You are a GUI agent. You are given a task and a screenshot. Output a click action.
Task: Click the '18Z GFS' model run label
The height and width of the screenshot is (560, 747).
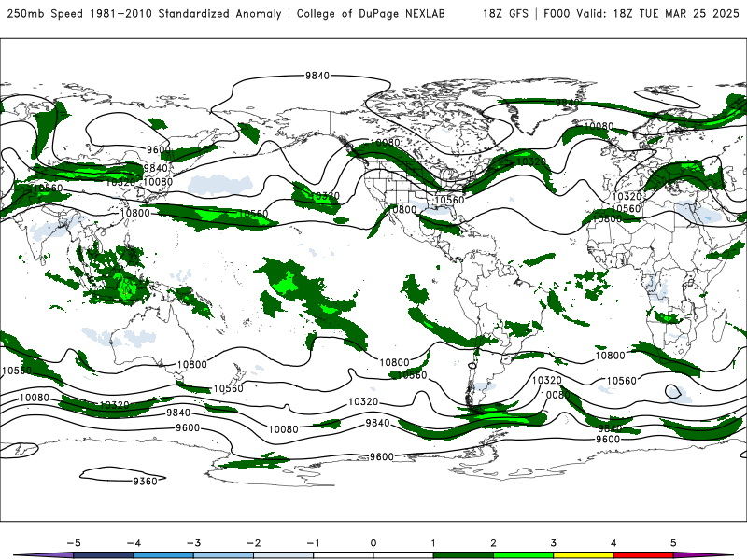505,13
